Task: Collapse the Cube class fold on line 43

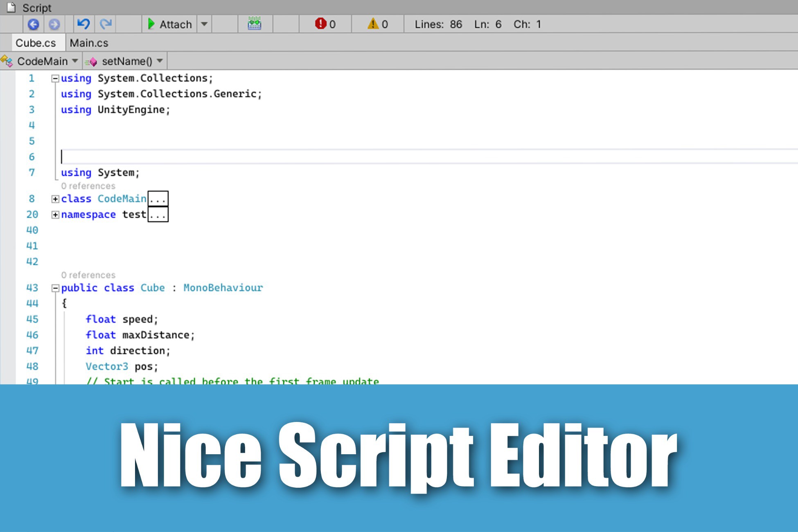Action: coord(55,288)
